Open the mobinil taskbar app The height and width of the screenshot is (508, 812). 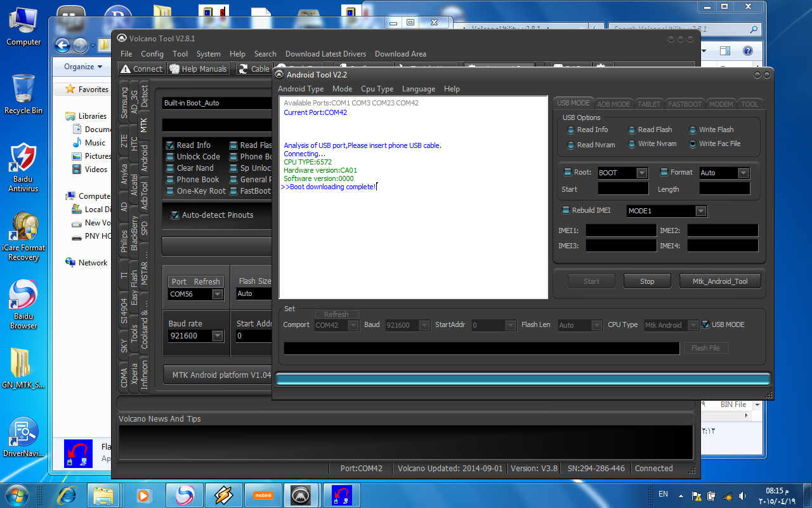[263, 495]
